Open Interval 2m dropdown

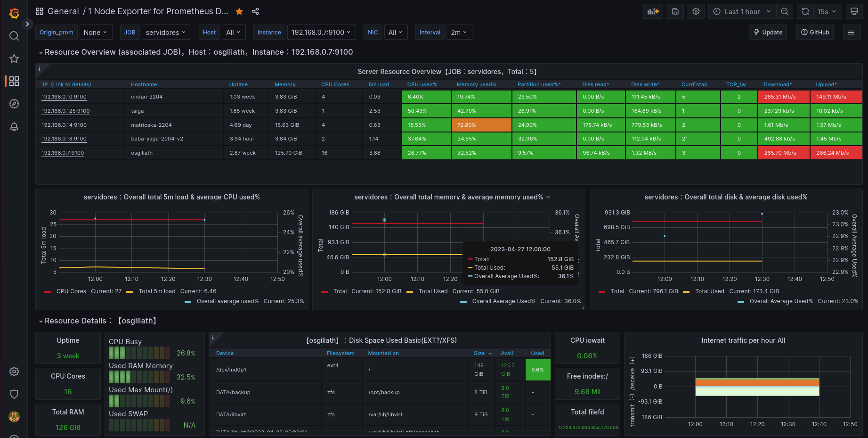point(459,32)
